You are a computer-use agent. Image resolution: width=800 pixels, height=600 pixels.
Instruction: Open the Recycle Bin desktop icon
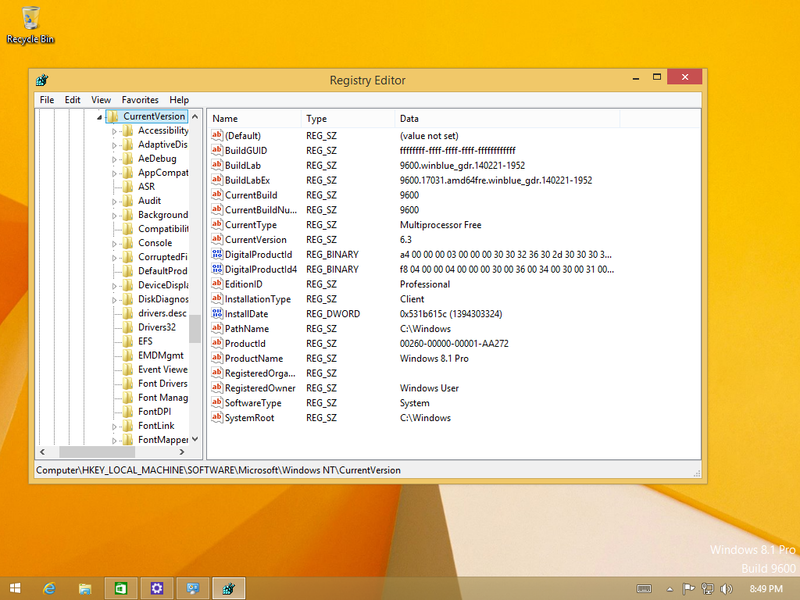click(30, 26)
